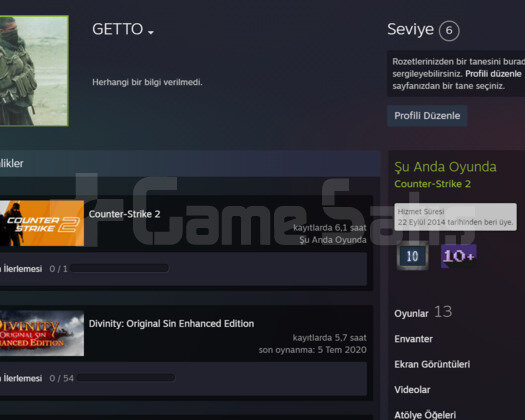Viewport: 525px width, 420px height.
Task: Click the years of service badge 10
Action: [x=412, y=256]
